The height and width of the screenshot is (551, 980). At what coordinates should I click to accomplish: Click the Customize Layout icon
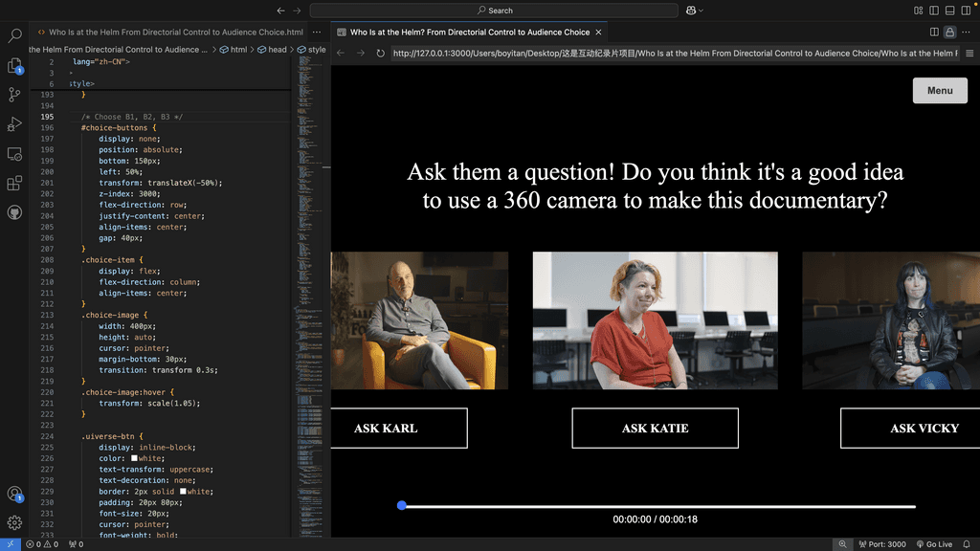[x=918, y=11]
